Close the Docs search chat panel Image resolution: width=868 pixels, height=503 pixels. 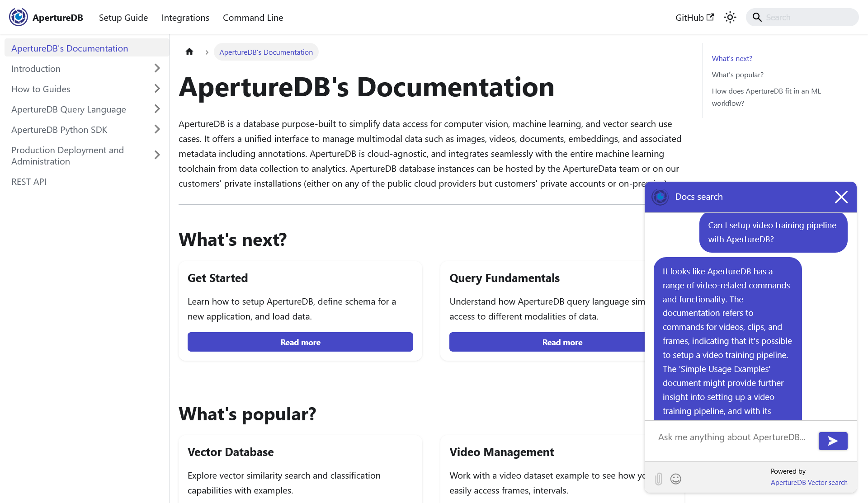(841, 197)
